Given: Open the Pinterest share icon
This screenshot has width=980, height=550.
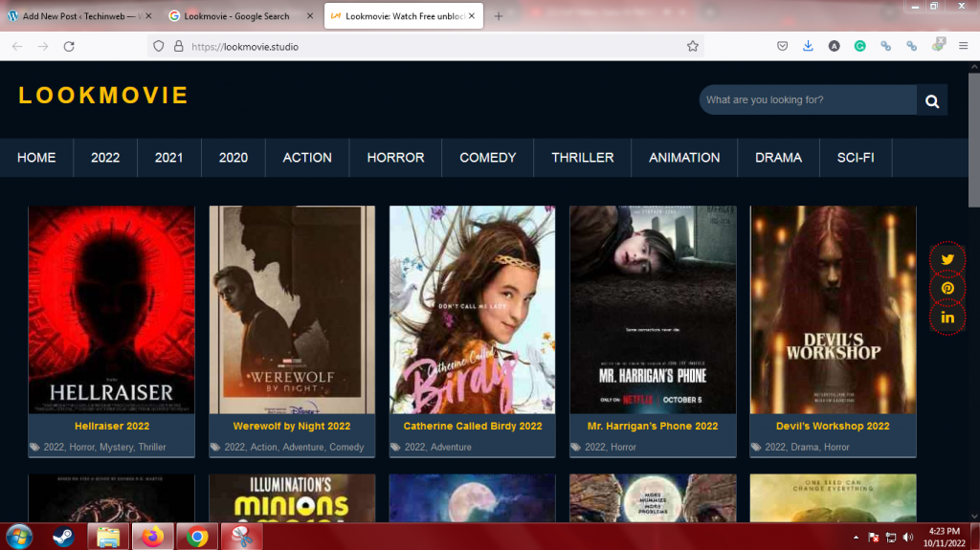Looking at the screenshot, I should click(947, 288).
